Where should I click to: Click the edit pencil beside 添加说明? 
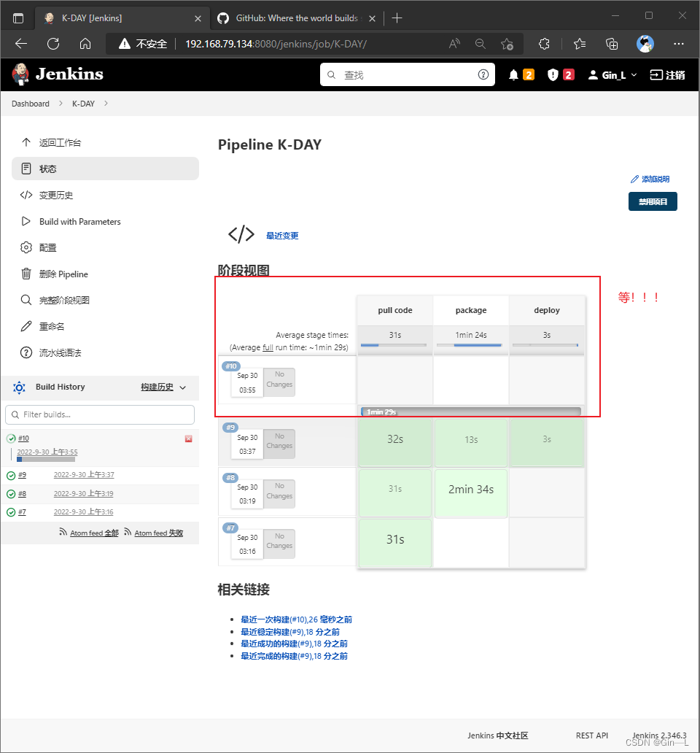634,179
